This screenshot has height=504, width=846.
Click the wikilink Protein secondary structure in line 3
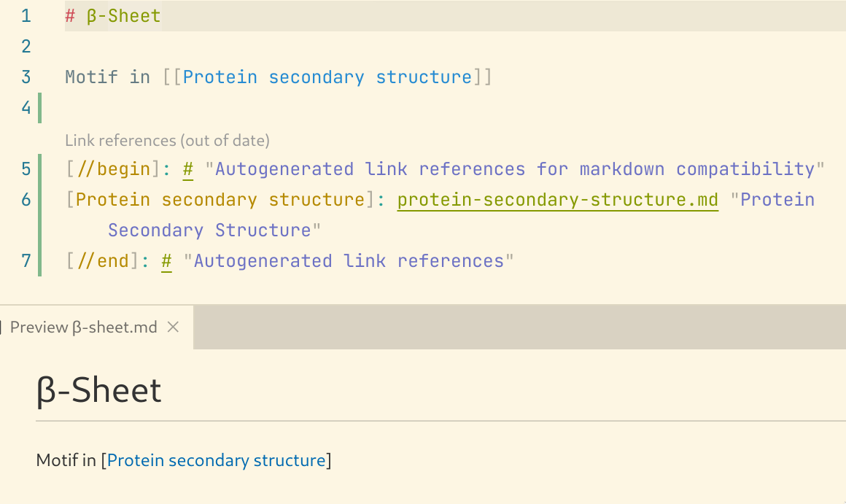327,77
